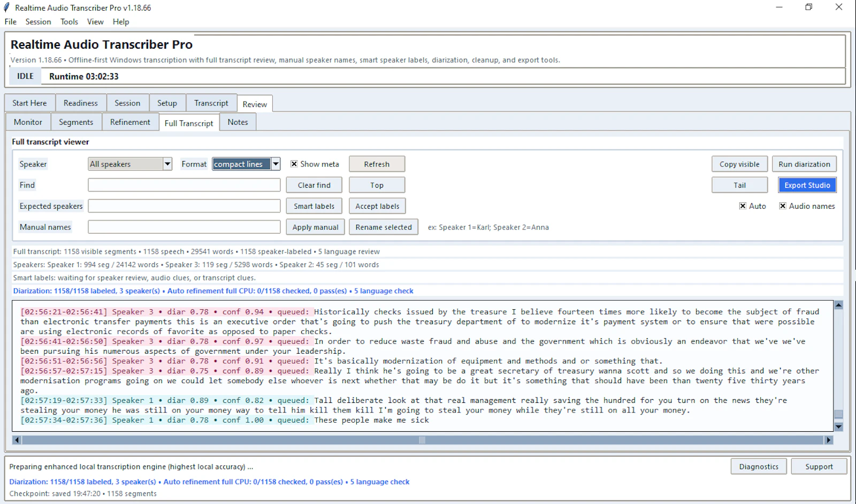Open Export Studio

[807, 185]
